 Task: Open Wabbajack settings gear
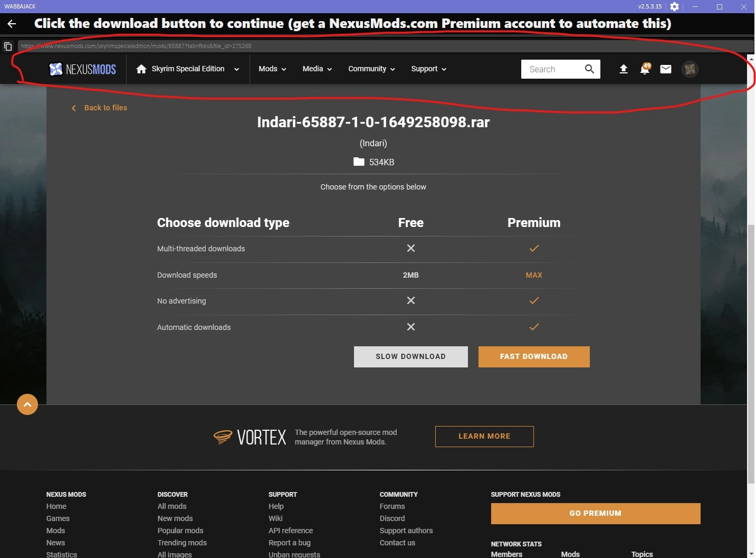[x=674, y=6]
